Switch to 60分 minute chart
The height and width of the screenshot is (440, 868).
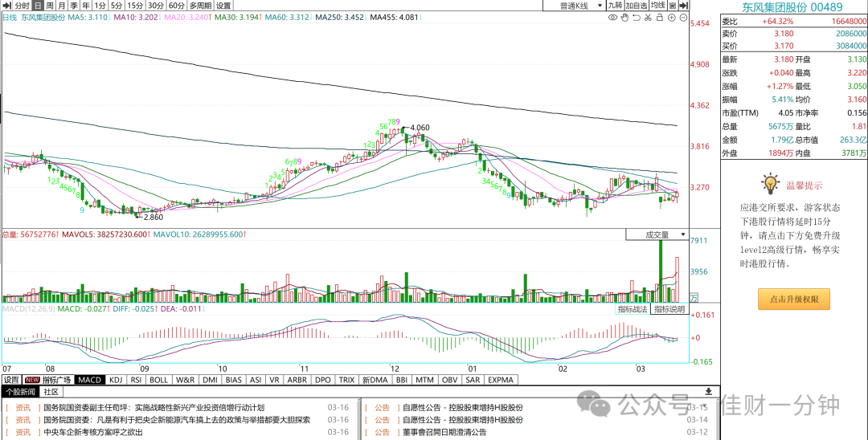coord(177,6)
